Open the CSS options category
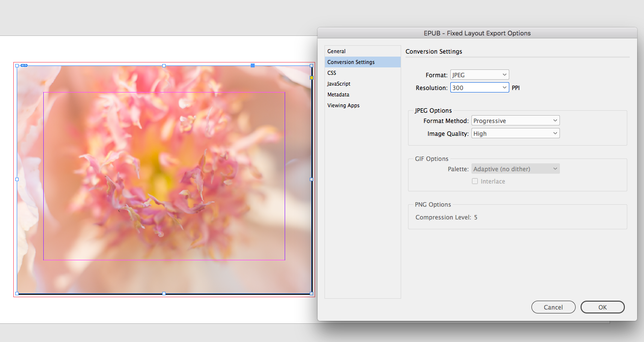 363,73
